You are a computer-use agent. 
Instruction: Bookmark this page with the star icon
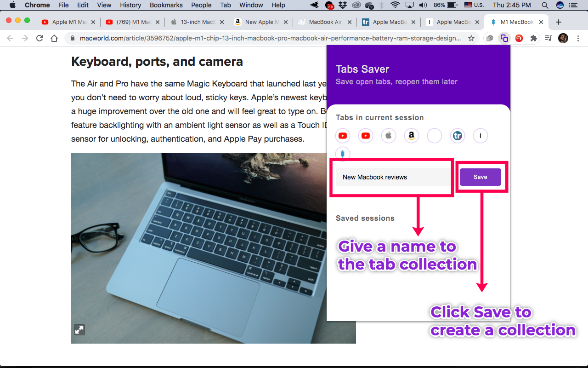[x=471, y=39]
